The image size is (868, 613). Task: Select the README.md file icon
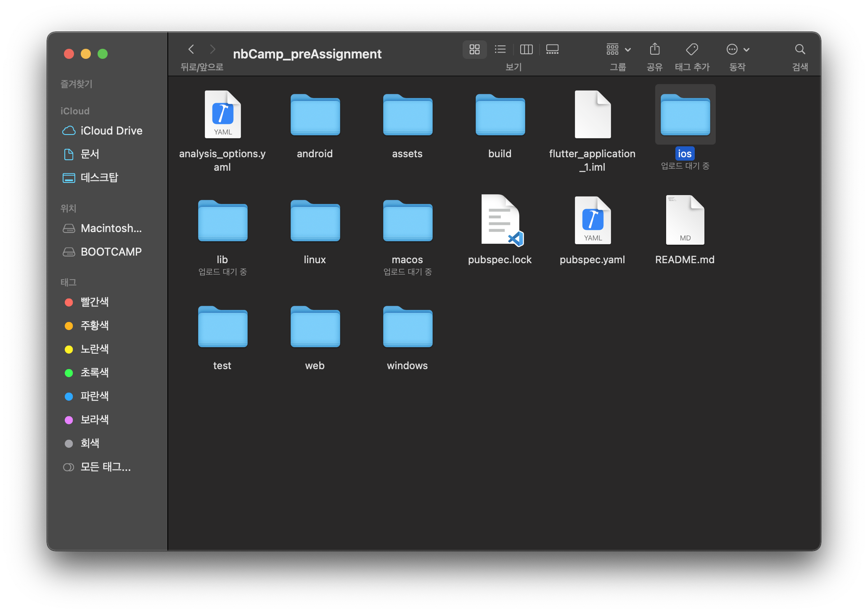[x=685, y=220]
